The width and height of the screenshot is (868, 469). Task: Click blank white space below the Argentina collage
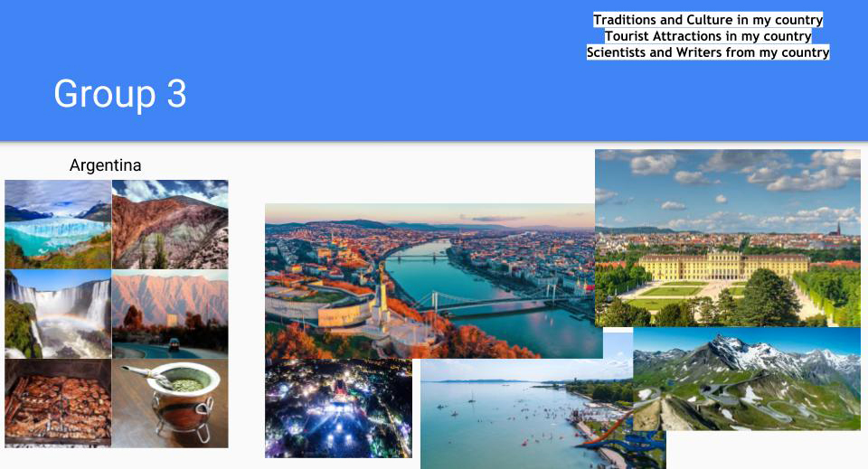point(116,459)
